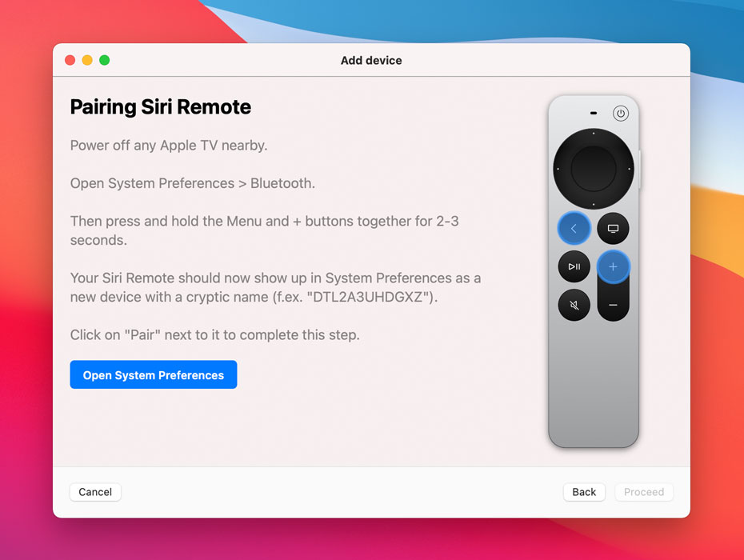Click the play/pause button on the remote
This screenshot has width=744, height=560.
click(x=574, y=266)
